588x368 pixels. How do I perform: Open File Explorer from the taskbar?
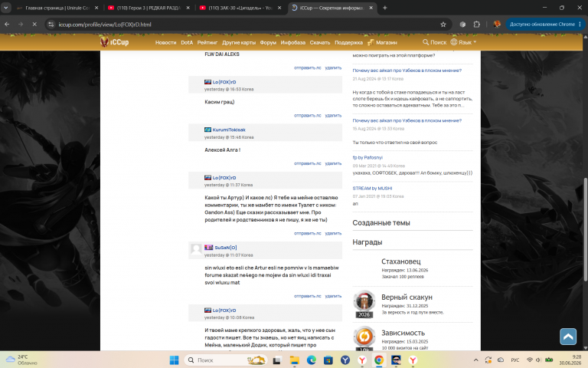click(x=294, y=360)
